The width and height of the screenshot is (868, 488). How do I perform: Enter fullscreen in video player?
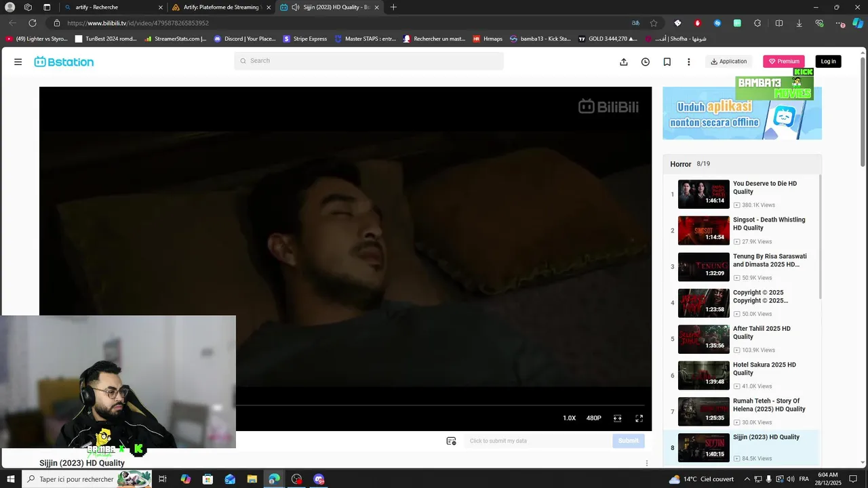click(x=639, y=418)
